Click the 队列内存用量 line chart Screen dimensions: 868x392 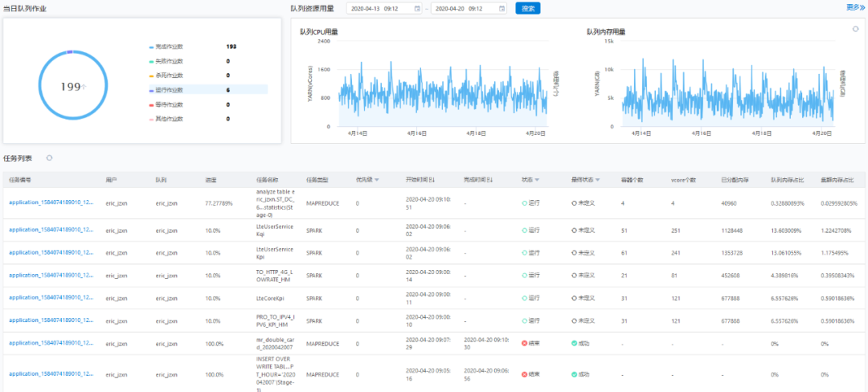click(728, 83)
